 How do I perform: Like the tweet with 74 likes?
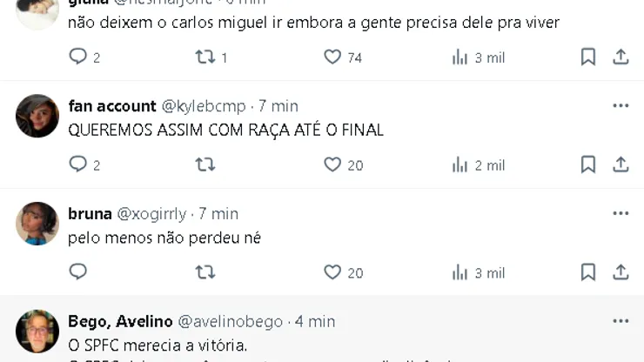point(332,57)
